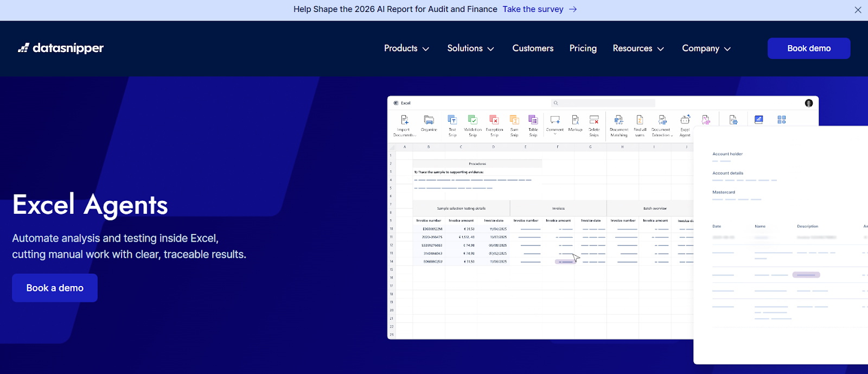Click the Account holder label in document panel
This screenshot has width=868, height=374.
click(727, 154)
